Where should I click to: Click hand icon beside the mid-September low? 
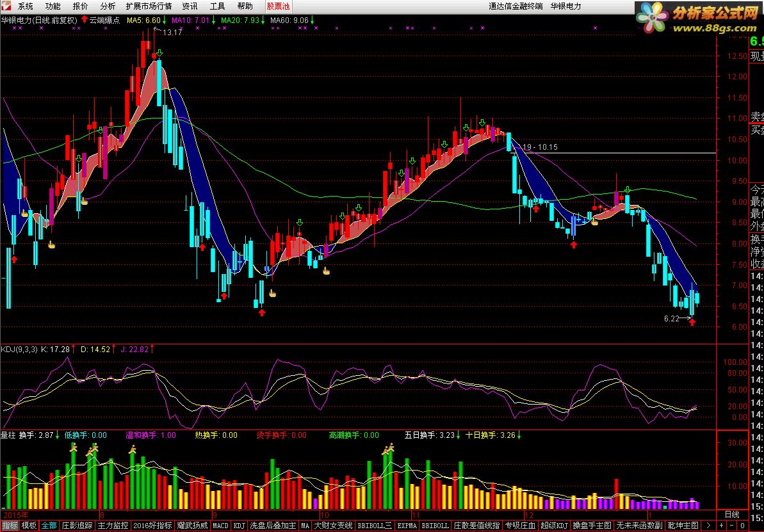click(273, 294)
